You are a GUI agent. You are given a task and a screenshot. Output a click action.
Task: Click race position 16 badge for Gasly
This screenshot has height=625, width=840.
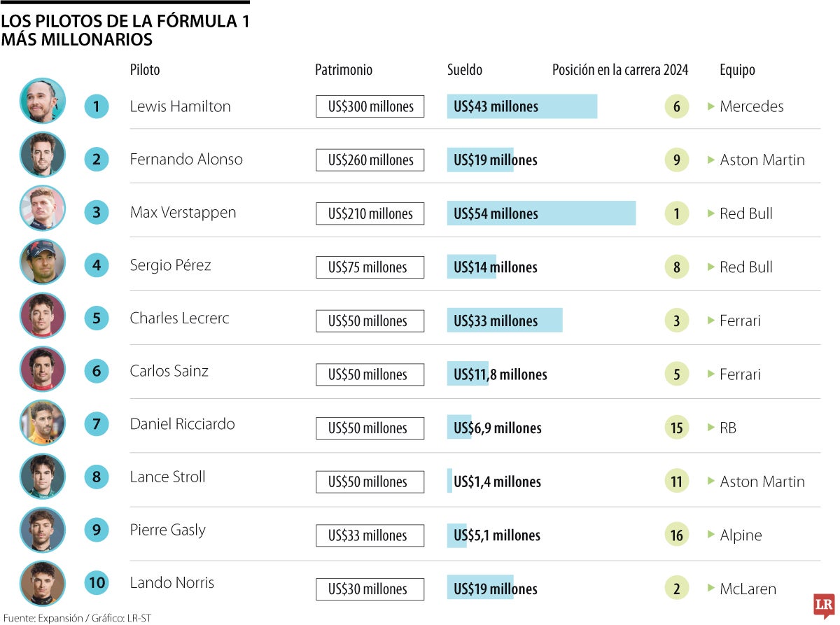[x=676, y=535]
